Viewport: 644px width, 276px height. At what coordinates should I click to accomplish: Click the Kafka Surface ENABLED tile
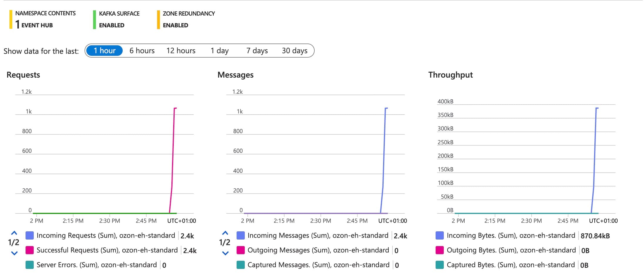coord(117,19)
